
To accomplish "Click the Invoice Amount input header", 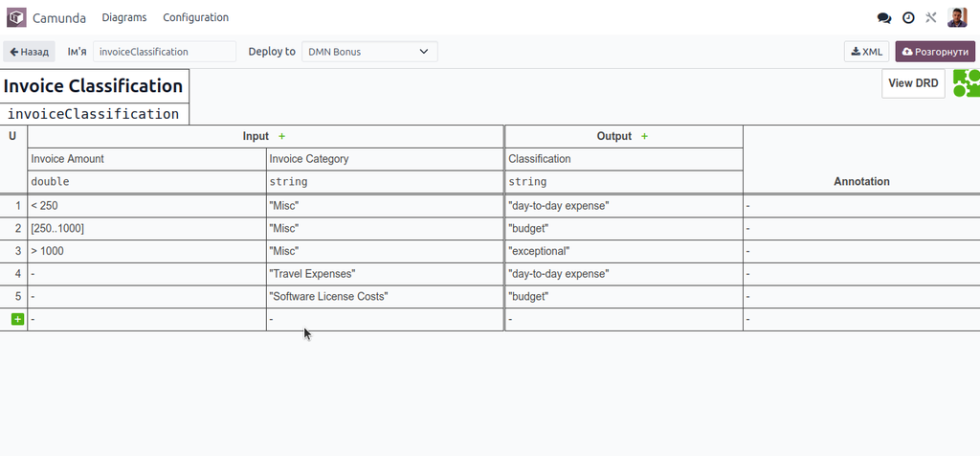I will tap(146, 159).
